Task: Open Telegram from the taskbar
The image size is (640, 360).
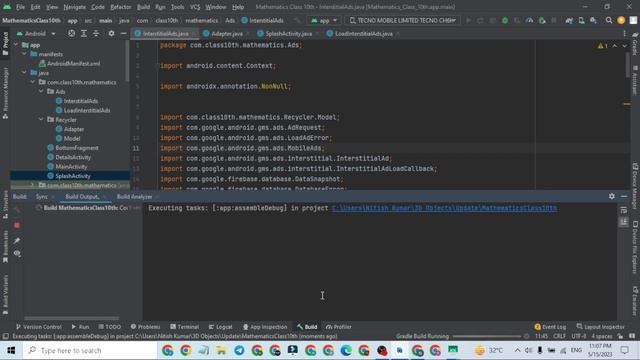Action: tap(239, 350)
